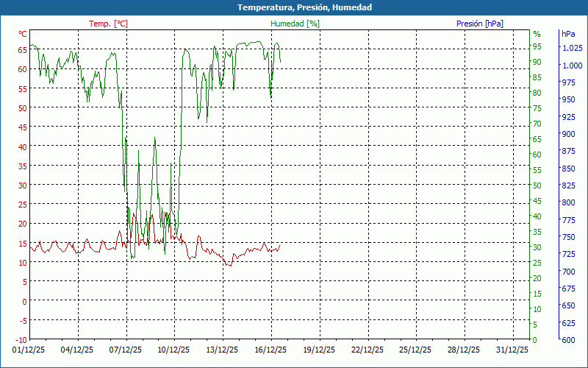The image size is (588, 368).
Task: Click the 19/12/25 date label
Action: tap(319, 350)
